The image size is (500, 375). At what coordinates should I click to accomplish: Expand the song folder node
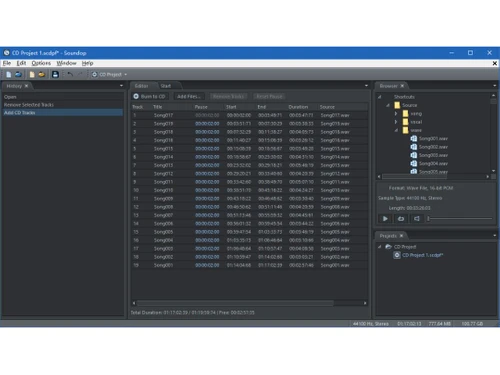coord(396,114)
